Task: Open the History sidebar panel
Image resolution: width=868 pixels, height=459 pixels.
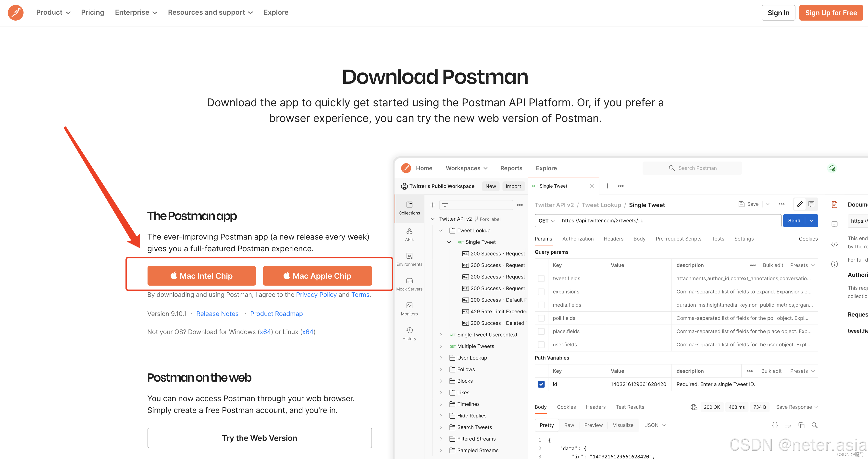Action: (409, 334)
